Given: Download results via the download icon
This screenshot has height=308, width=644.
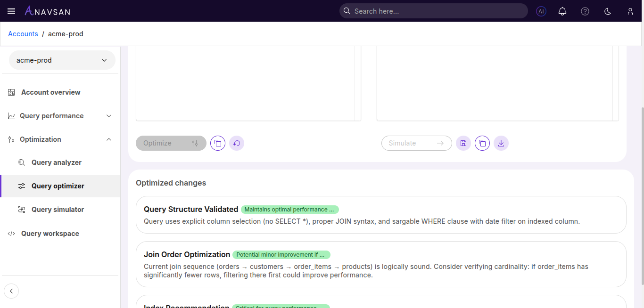Looking at the screenshot, I should (501, 143).
